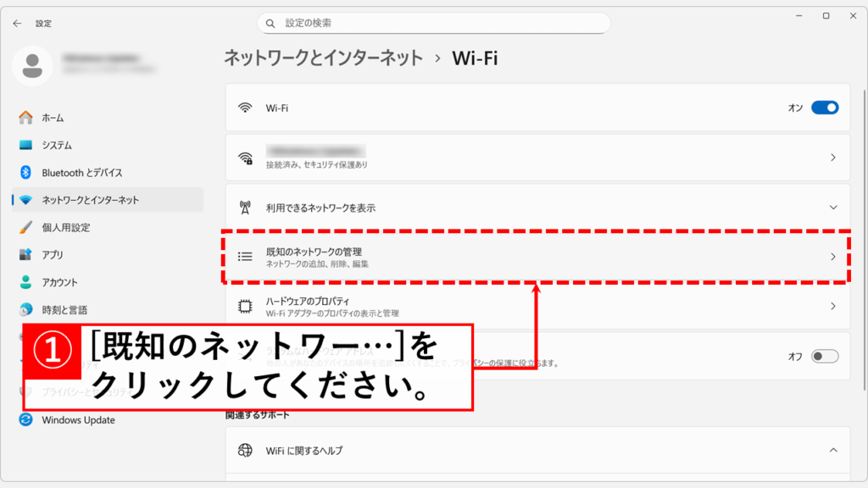This screenshot has width=868, height=488.
Task: Enable the random hardware address toggle
Action: pyautogui.click(x=824, y=357)
